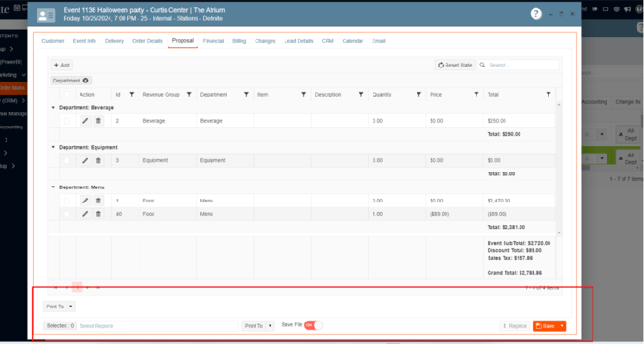644x344 pixels.
Task: Click the grid's vertical scrollbar down arrow
Action: (x=558, y=233)
